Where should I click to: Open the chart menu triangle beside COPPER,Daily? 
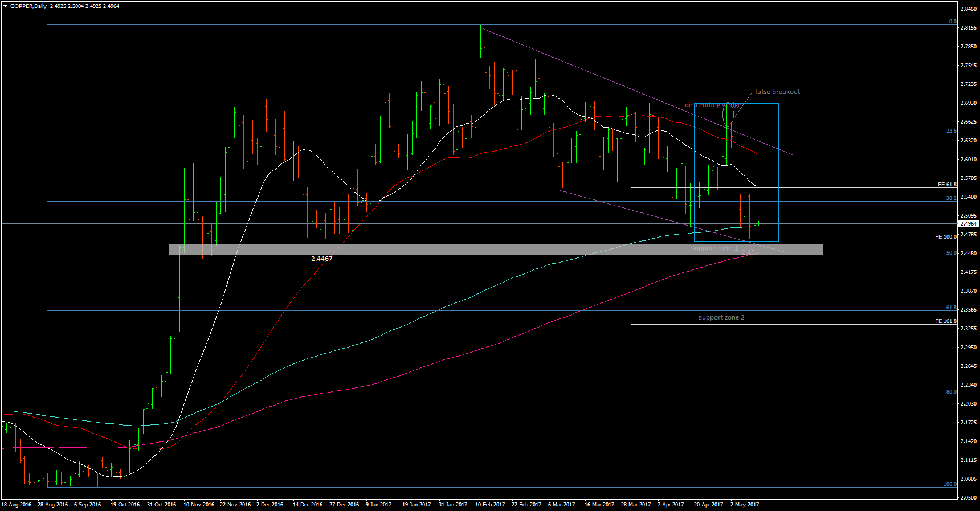(x=5, y=6)
